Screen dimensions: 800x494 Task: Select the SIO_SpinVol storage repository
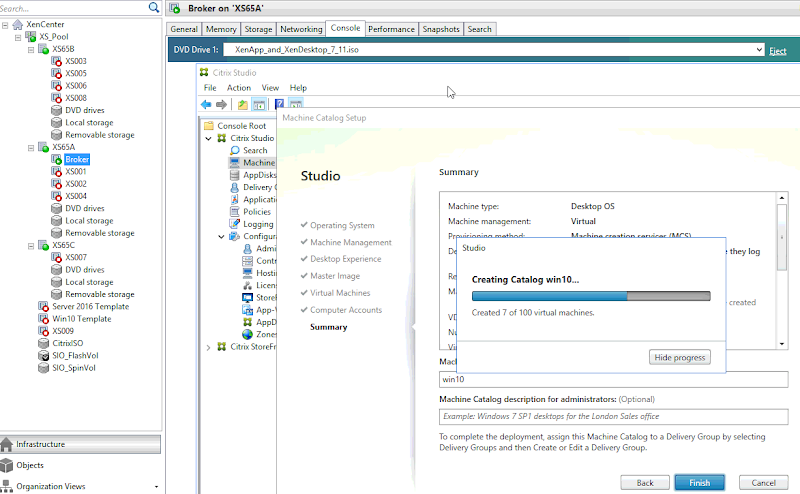click(73, 367)
